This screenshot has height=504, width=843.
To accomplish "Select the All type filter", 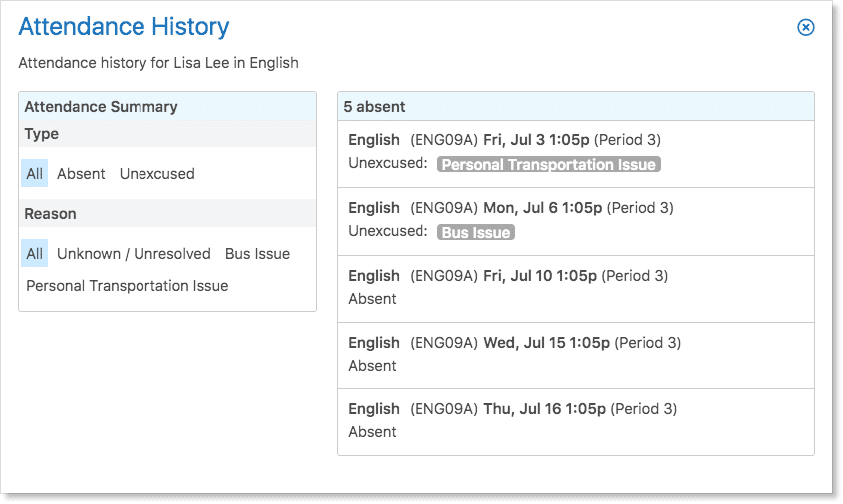I will [x=35, y=174].
